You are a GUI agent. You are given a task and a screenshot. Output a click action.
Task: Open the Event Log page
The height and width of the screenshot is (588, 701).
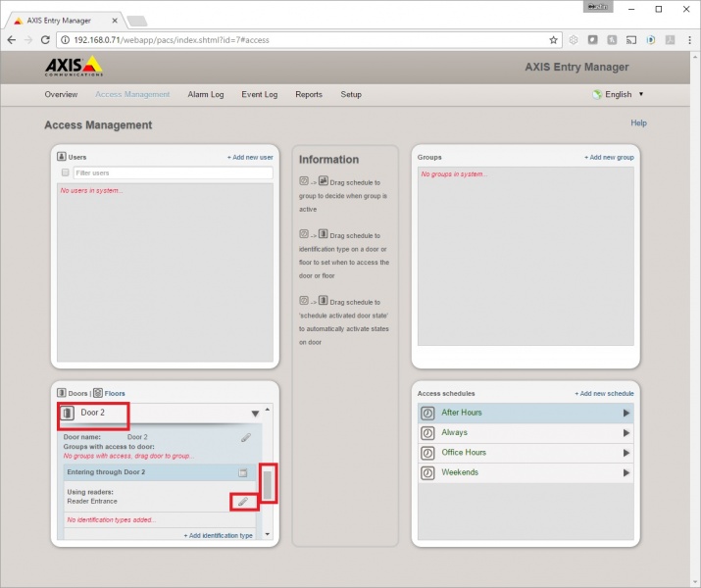point(260,94)
